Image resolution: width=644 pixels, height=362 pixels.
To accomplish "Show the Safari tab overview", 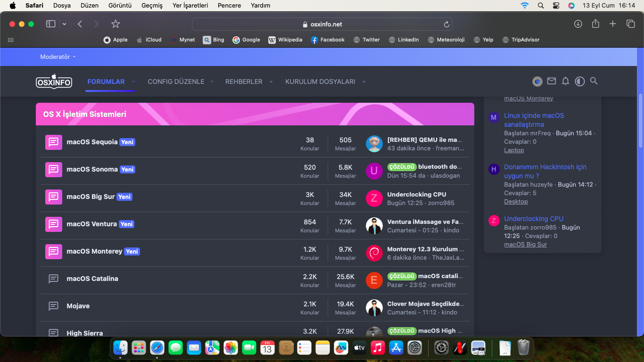I will pos(630,24).
